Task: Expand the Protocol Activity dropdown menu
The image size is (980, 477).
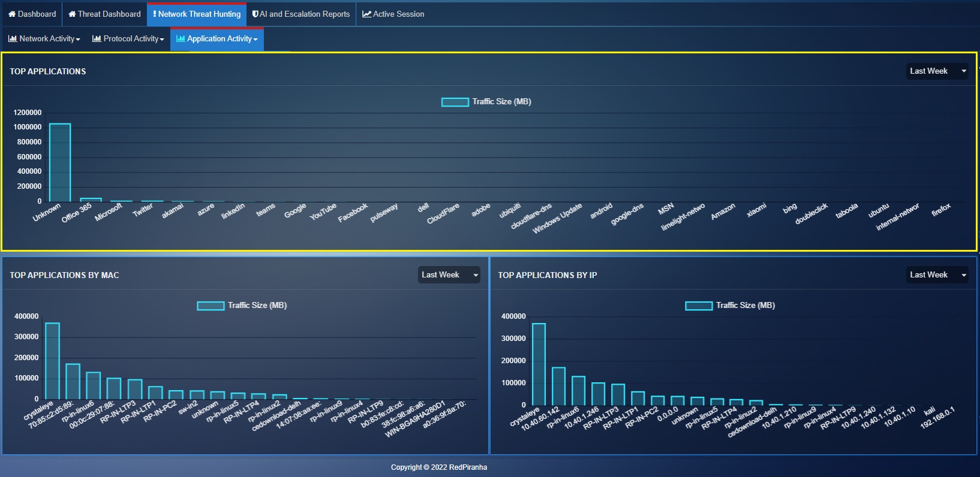Action: 128,38
